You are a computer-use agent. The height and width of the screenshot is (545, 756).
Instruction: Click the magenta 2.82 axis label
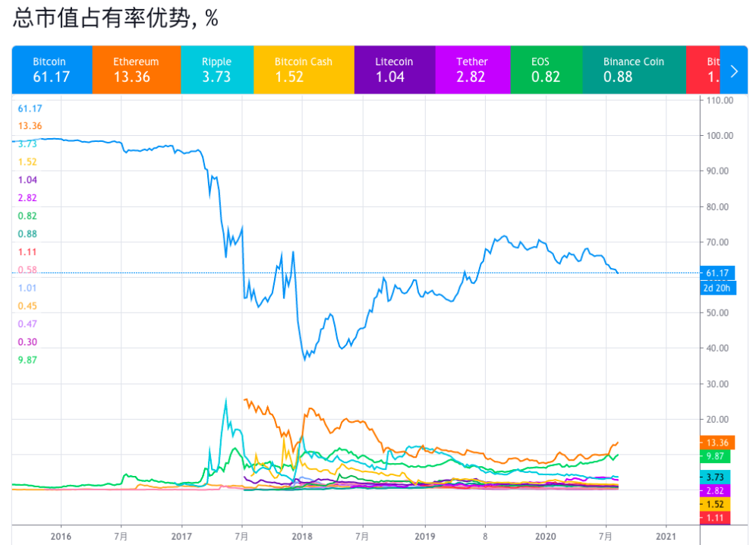[715, 490]
